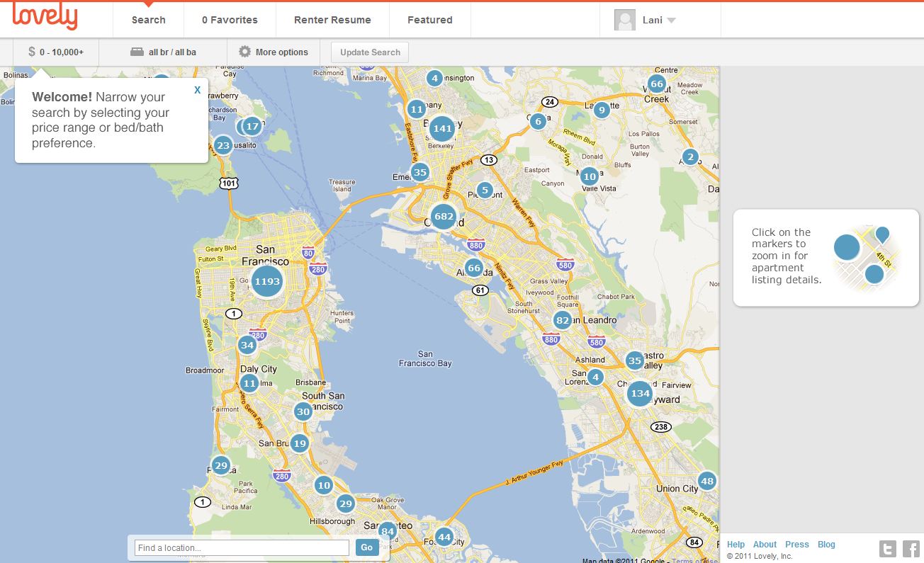Click the 1193 cluster marker in San Francisco

click(267, 281)
